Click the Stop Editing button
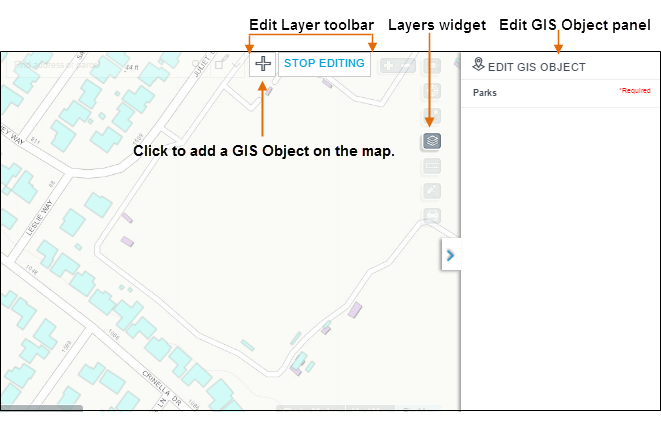The height and width of the screenshot is (429, 661). point(325,64)
